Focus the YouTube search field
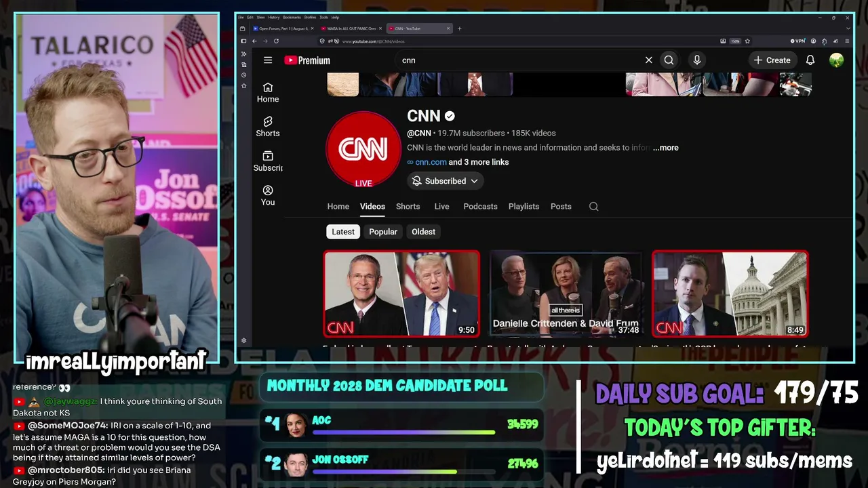The height and width of the screenshot is (488, 868). [519, 60]
